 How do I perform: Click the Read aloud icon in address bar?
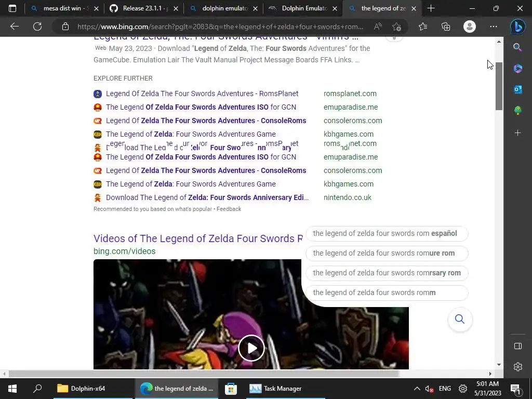click(x=378, y=26)
